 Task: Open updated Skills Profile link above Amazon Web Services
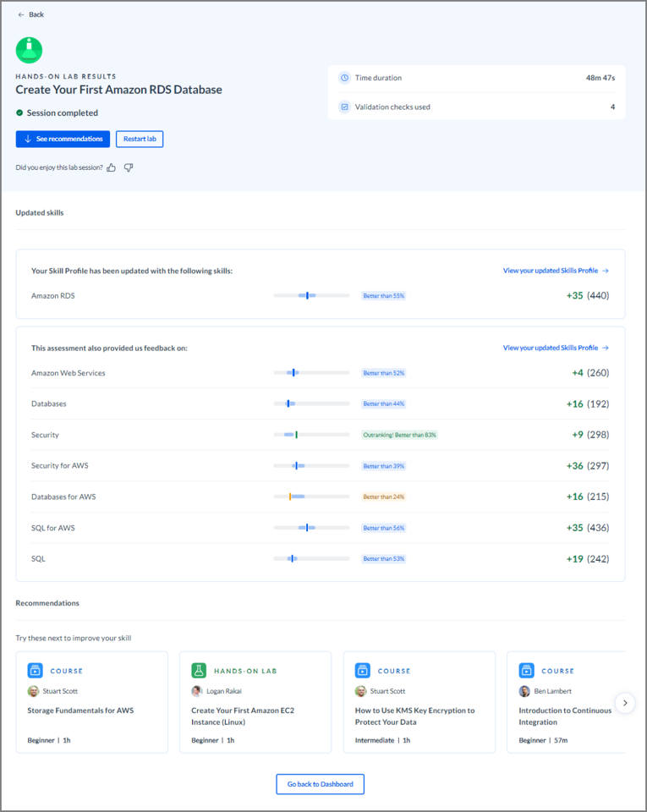[556, 348]
